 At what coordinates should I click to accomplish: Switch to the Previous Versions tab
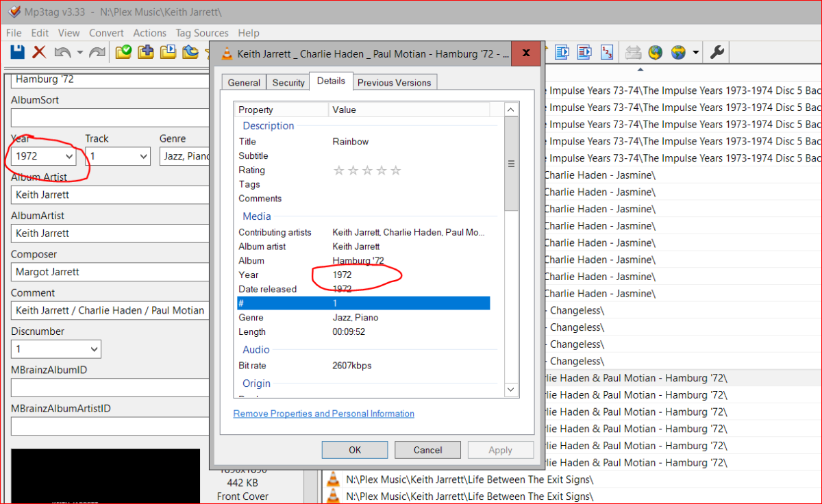click(x=394, y=82)
